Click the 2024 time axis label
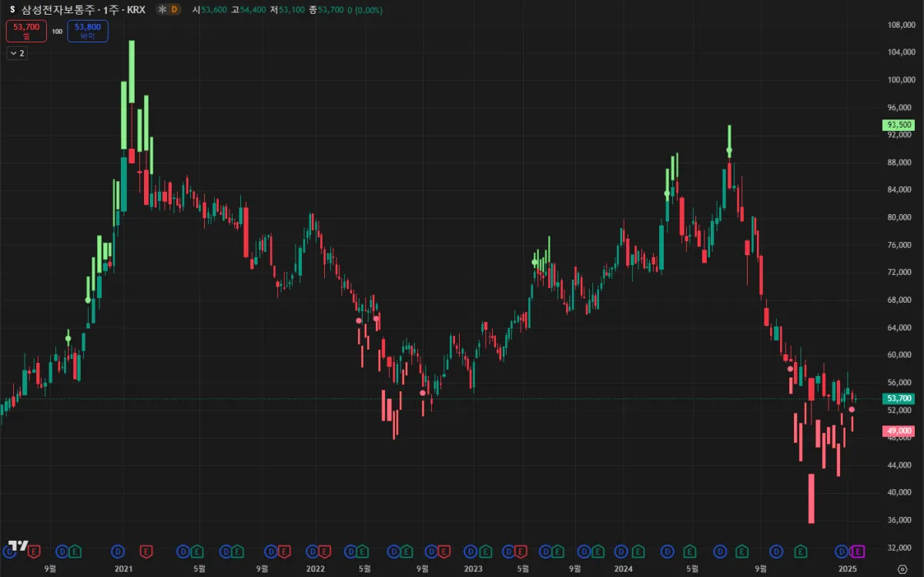The height and width of the screenshot is (577, 924). coord(623,569)
